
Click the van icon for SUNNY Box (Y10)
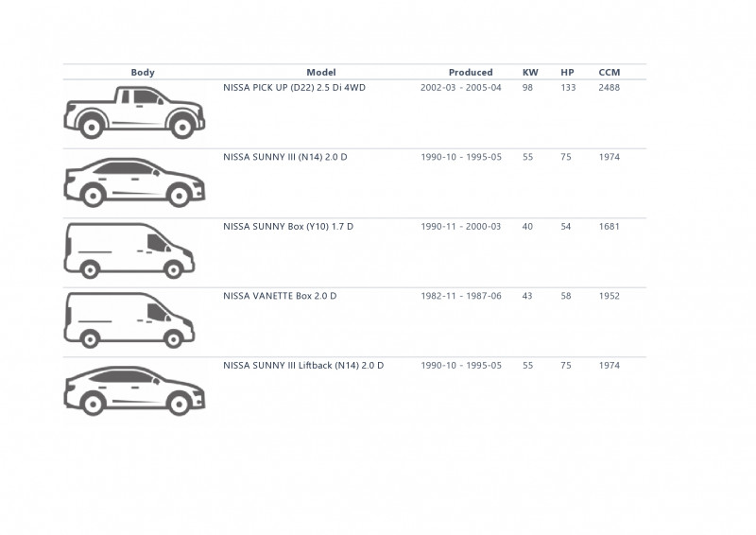(x=129, y=250)
